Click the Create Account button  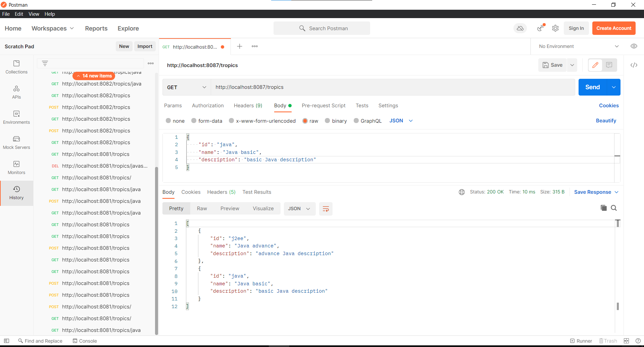click(614, 28)
